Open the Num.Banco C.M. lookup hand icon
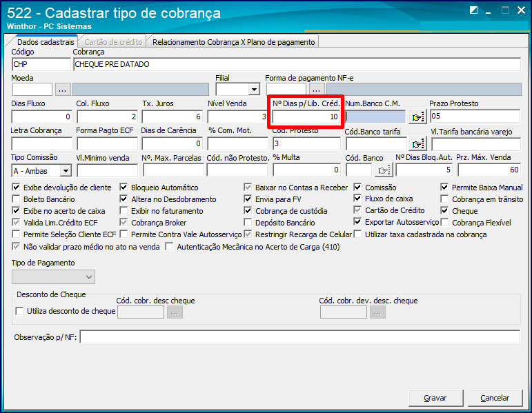Viewport: 532px width, 413px height. tap(417, 117)
